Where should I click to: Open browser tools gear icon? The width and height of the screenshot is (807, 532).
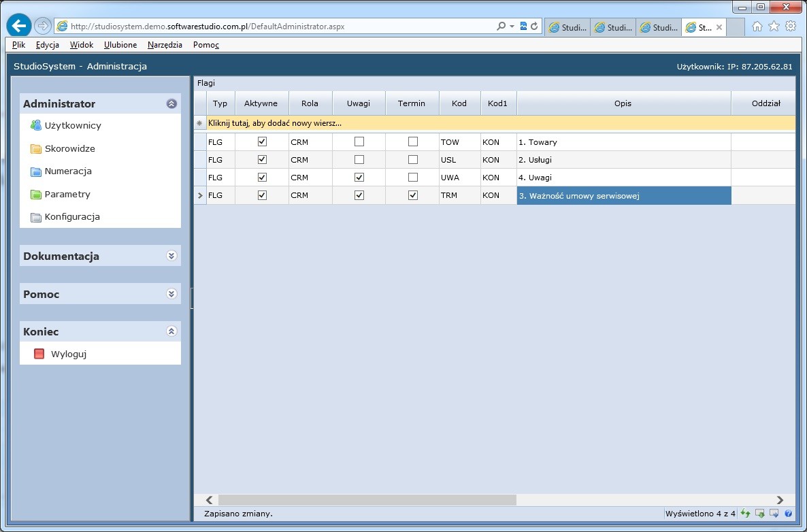click(x=791, y=27)
